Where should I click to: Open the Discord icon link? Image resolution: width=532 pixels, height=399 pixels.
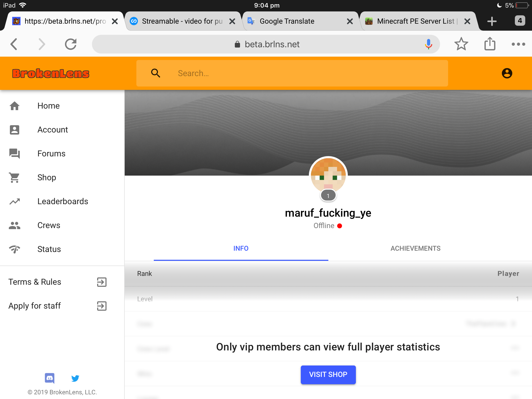point(50,378)
